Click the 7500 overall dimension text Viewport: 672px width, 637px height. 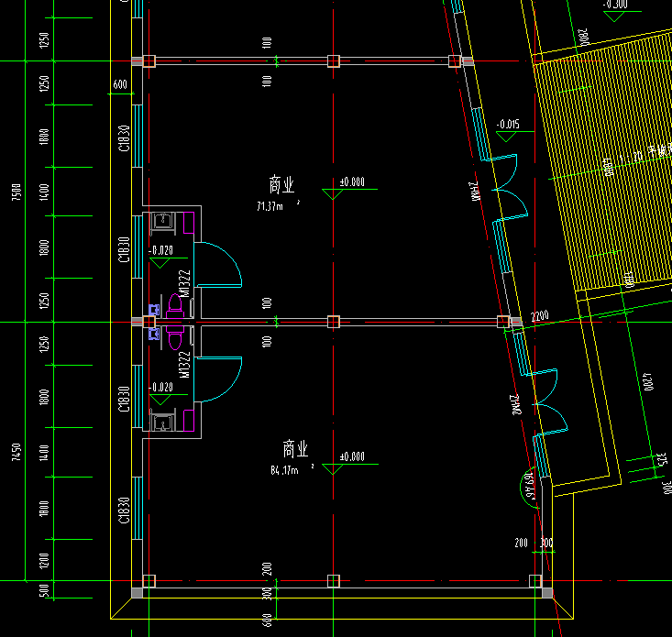coord(16,192)
